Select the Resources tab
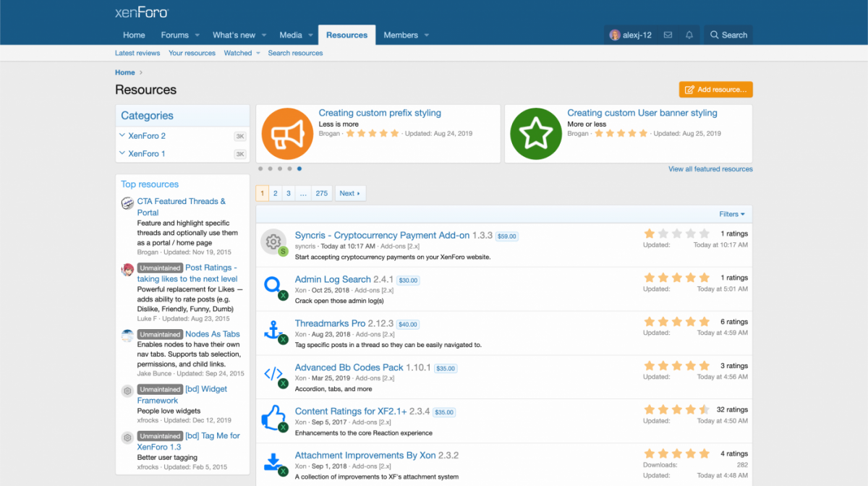The image size is (868, 486). pos(346,35)
